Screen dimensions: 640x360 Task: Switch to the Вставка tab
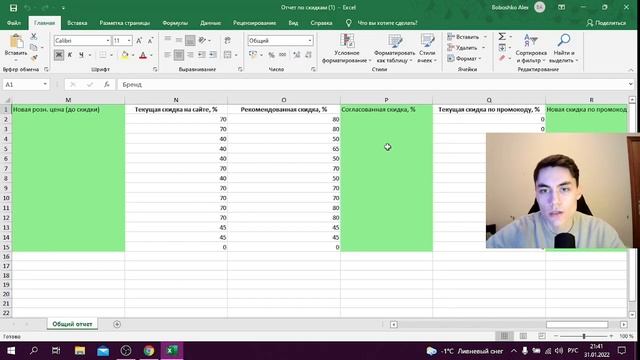coord(77,23)
